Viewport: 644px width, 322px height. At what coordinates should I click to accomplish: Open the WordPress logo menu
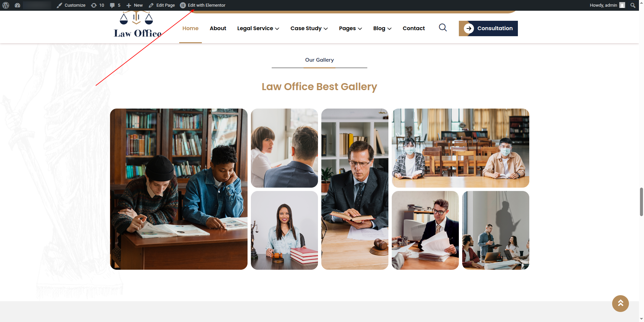[x=6, y=5]
